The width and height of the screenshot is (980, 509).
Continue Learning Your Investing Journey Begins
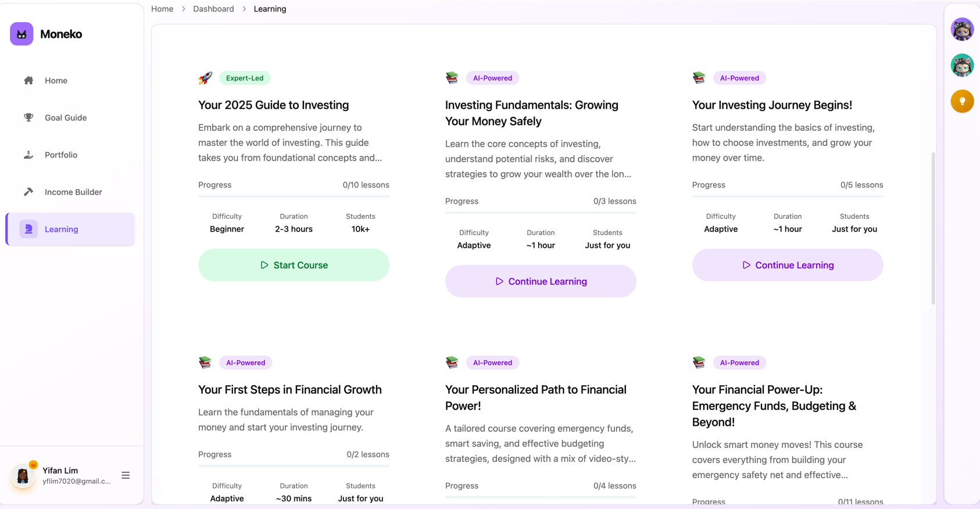787,265
